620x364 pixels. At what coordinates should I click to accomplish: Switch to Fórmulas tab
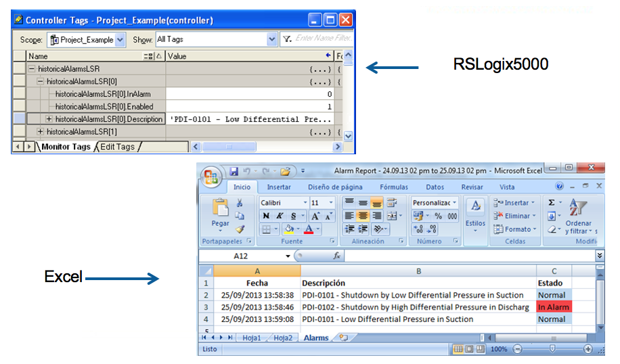[x=394, y=187]
